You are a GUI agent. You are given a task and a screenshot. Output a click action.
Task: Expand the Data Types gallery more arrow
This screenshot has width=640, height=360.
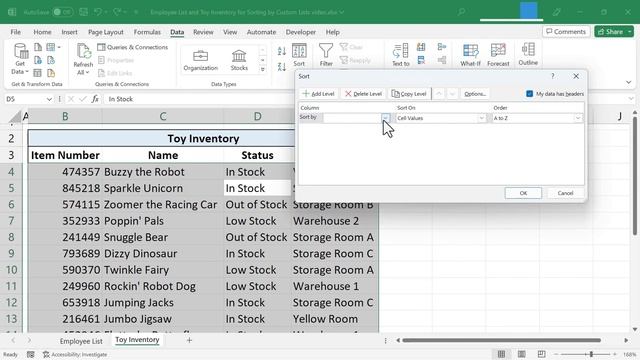262,70
